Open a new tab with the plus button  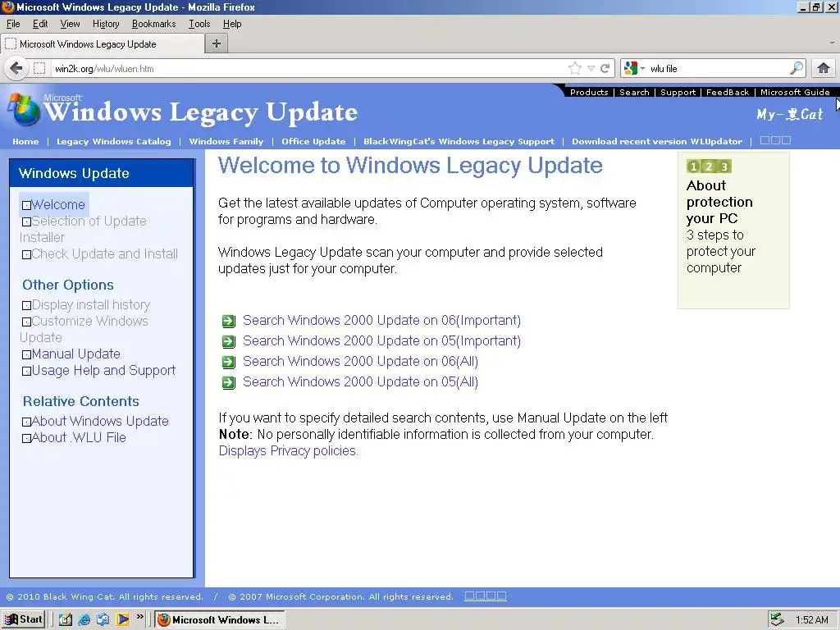(x=217, y=44)
